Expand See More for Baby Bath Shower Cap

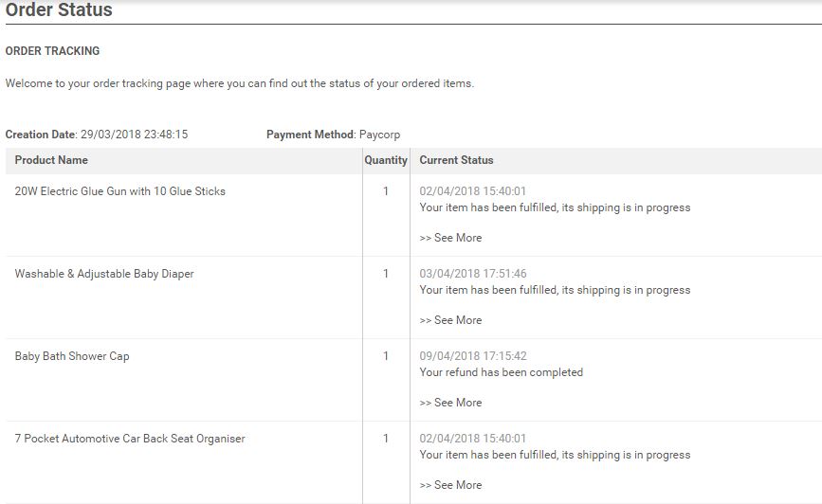pos(450,403)
